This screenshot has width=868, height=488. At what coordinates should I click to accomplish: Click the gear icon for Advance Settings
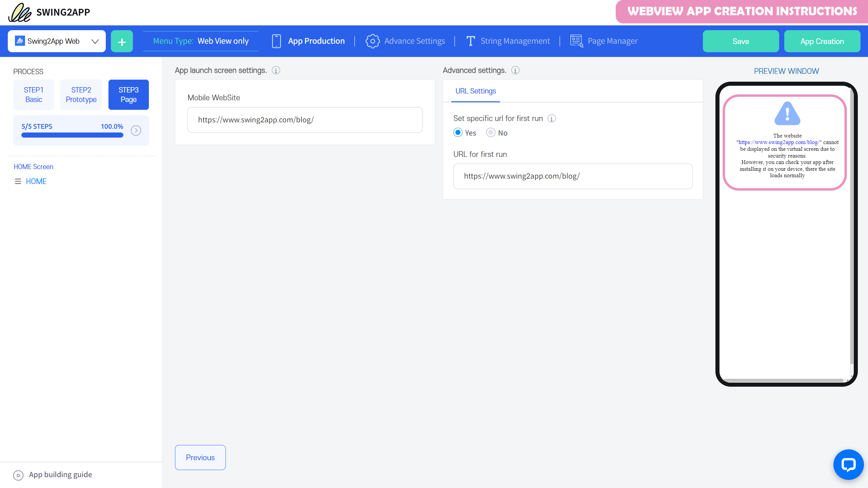coord(372,41)
